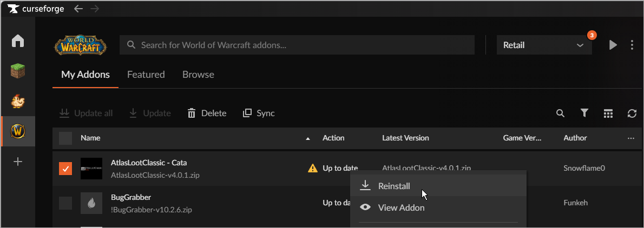Click the Snowflame0 author name
This screenshot has height=228, width=644.
coord(584,168)
